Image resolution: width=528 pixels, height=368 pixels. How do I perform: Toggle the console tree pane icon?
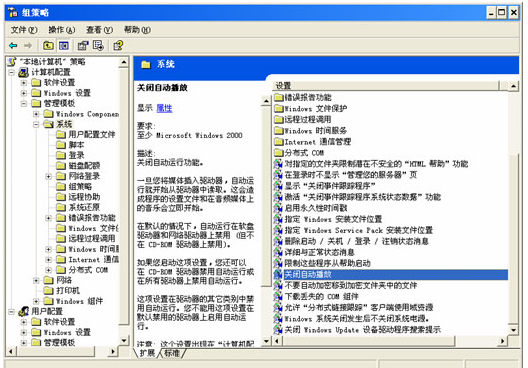click(x=64, y=45)
